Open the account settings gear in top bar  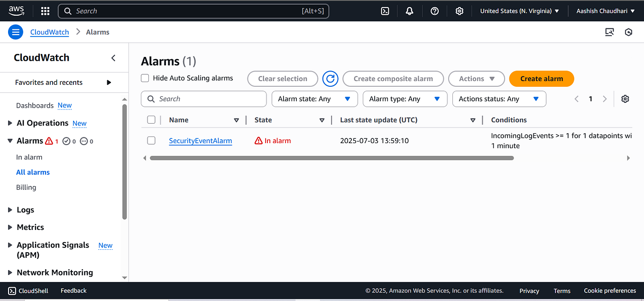click(x=459, y=10)
